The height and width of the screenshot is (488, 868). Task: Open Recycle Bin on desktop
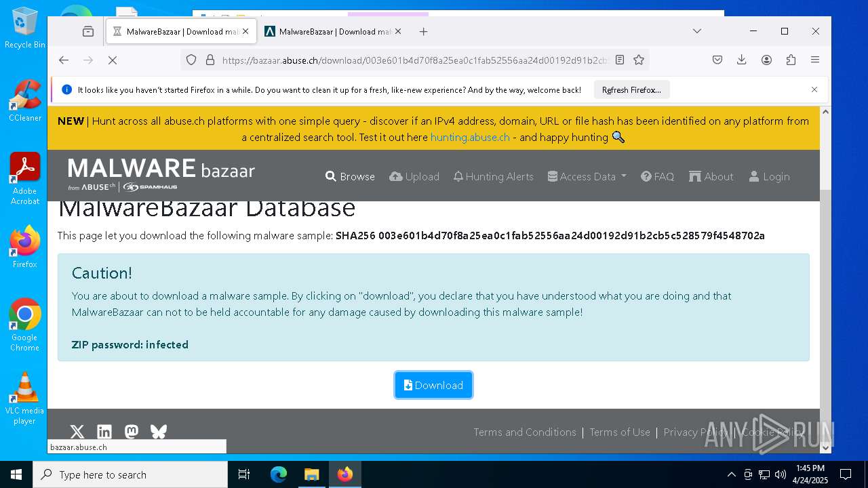(24, 28)
